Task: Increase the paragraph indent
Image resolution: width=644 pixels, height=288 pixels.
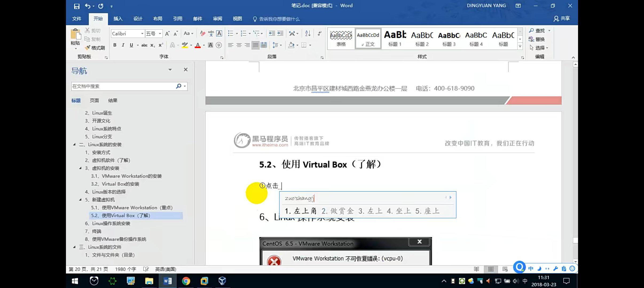Action: tap(280, 34)
